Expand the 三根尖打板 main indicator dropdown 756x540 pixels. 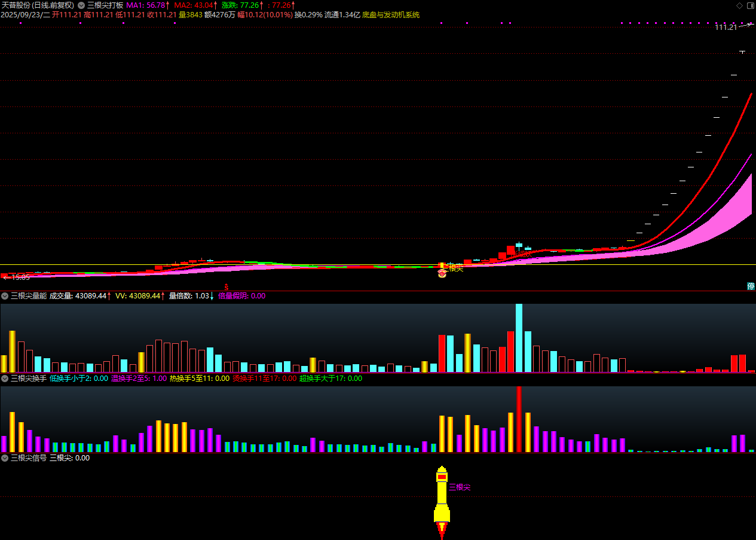click(81, 5)
